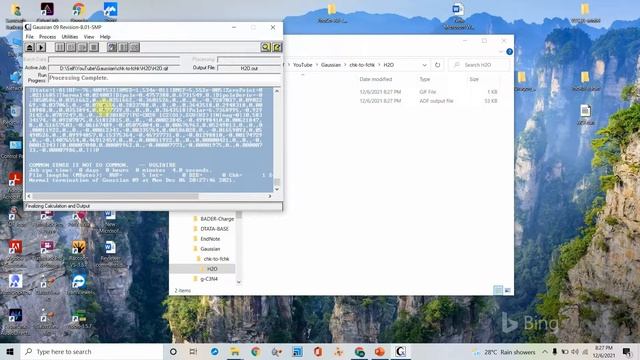Viewport: 640px width, 360px height.
Task: Click H2O in the Explorer address breadcrumb
Action: coord(388,65)
